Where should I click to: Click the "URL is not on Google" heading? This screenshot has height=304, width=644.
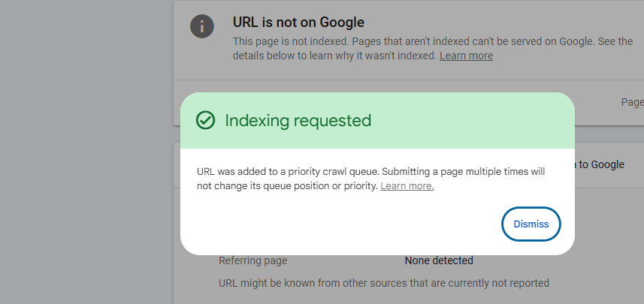(x=298, y=23)
